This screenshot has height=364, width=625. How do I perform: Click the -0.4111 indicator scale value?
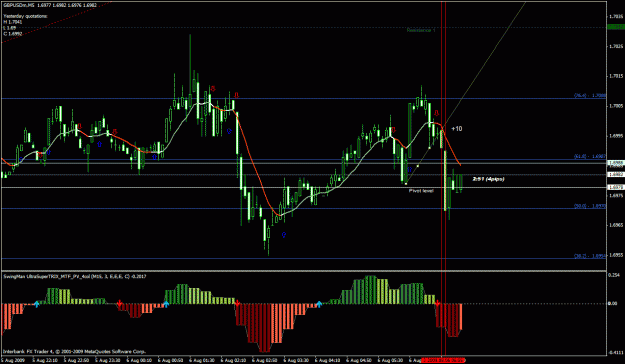click(x=616, y=352)
